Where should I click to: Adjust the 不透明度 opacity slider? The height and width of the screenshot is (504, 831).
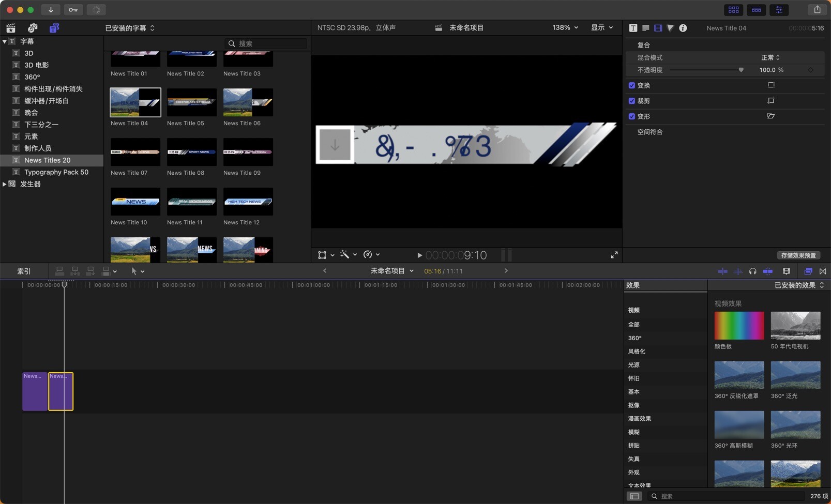[706, 70]
